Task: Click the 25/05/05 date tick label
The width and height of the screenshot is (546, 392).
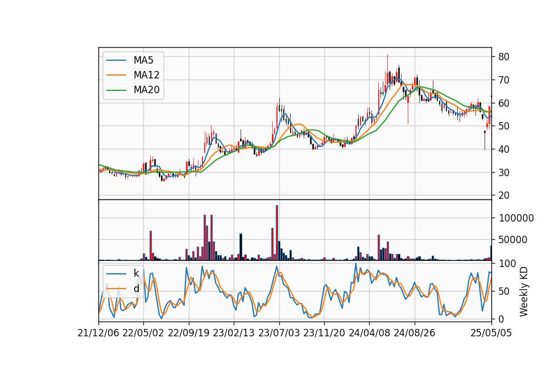Action: 491,333
